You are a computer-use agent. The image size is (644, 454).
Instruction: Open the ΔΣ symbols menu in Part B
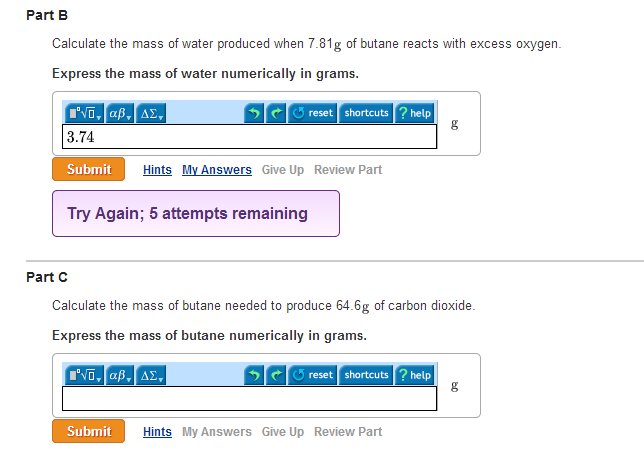[x=151, y=113]
